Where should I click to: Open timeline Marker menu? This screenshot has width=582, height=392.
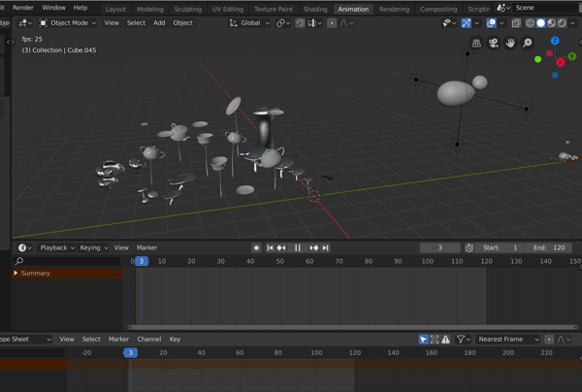click(146, 247)
